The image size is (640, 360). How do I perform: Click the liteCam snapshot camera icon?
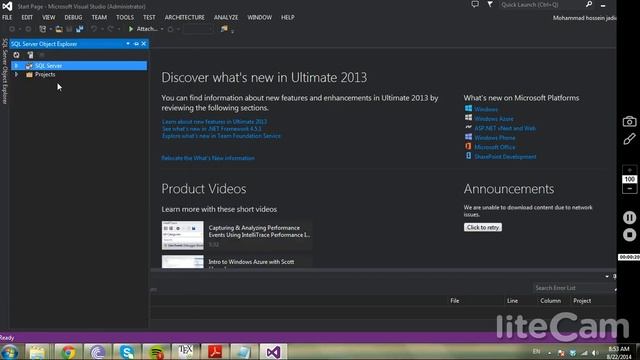pyautogui.click(x=629, y=122)
